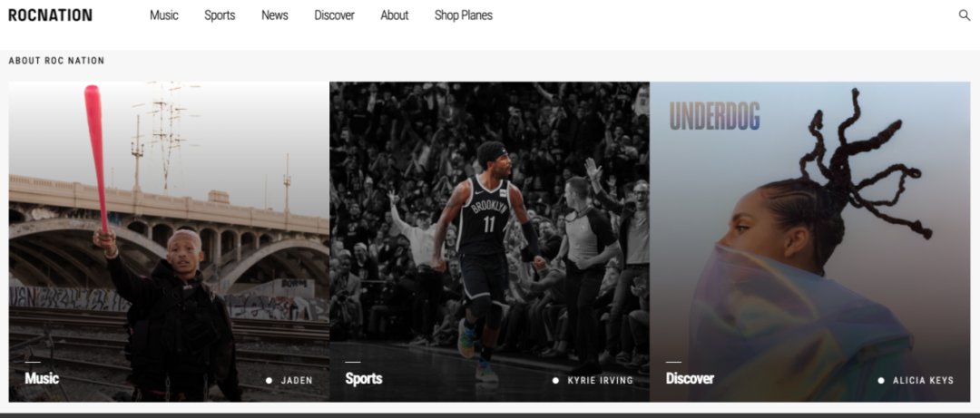Open the Shop Planes navigation item
This screenshot has height=418, width=980.
coord(463,15)
